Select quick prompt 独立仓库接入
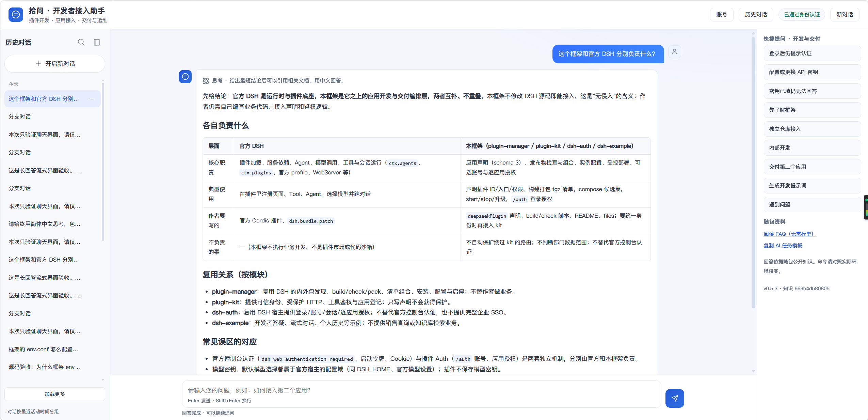This screenshot has width=868, height=420. 812,129
